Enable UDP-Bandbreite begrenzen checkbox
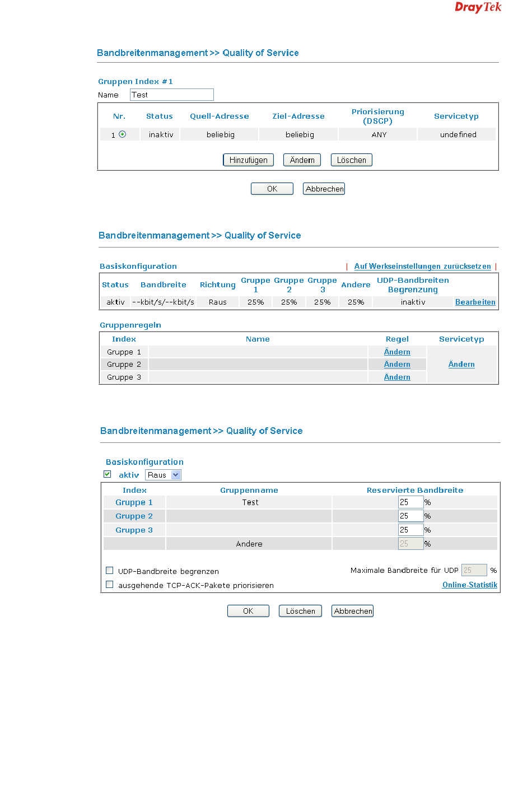 pos(110,571)
